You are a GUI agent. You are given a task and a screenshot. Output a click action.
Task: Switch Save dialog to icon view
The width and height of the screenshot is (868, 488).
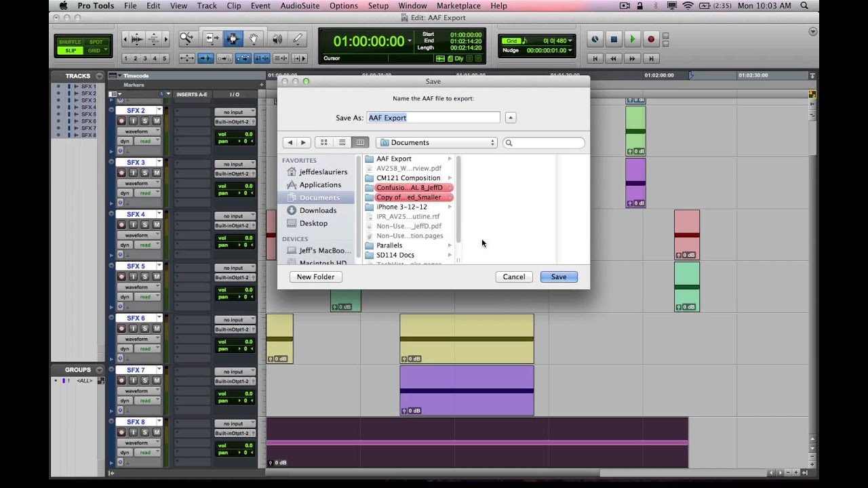(323, 142)
